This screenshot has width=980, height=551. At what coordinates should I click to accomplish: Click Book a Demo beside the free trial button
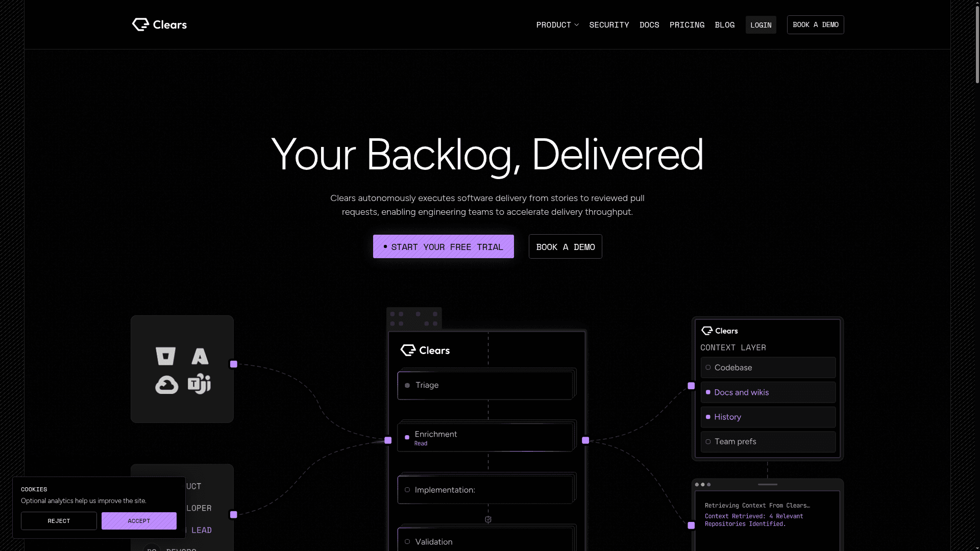(566, 246)
